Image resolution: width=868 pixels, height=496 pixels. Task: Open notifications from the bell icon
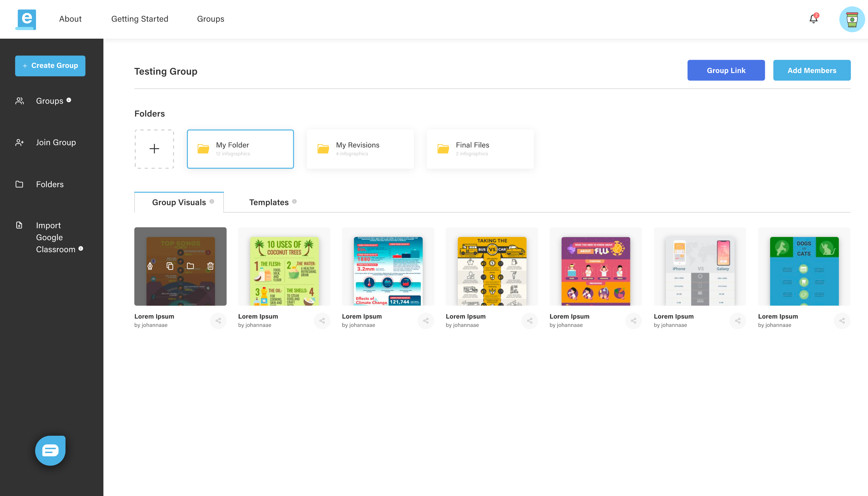coord(813,19)
